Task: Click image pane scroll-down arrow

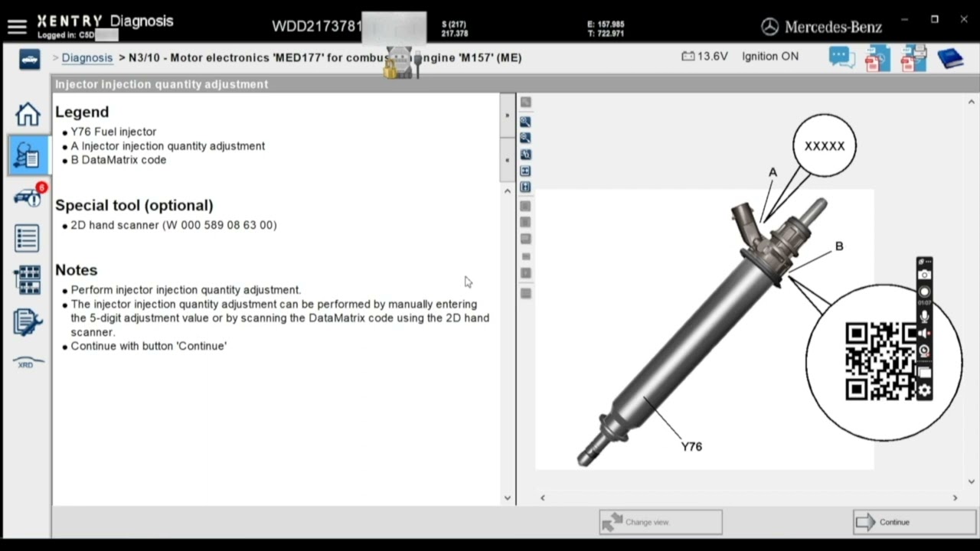Action: tap(972, 481)
